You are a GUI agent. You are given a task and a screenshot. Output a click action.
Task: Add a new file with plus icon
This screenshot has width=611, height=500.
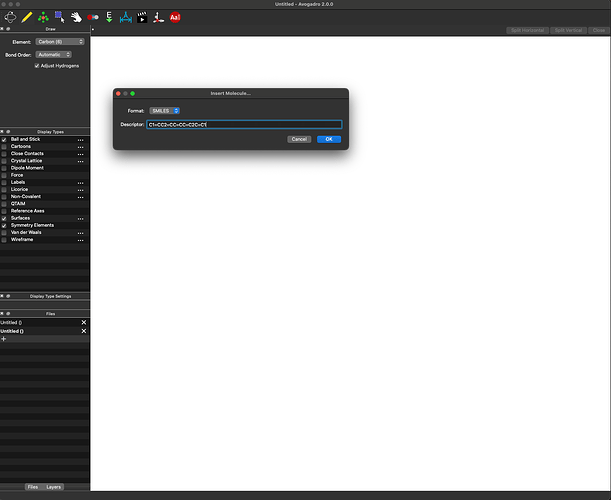tap(4, 339)
